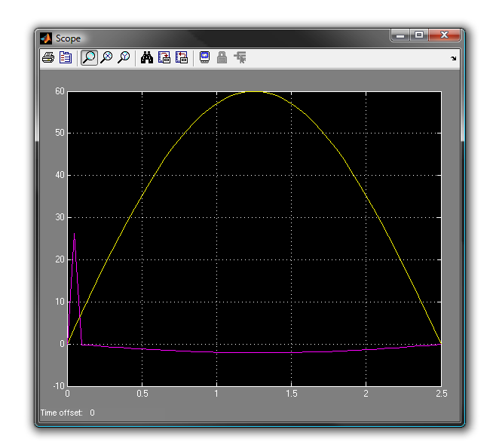Maximize the Scope window
Image resolution: width=493 pixels, height=448 pixels.
(x=418, y=35)
